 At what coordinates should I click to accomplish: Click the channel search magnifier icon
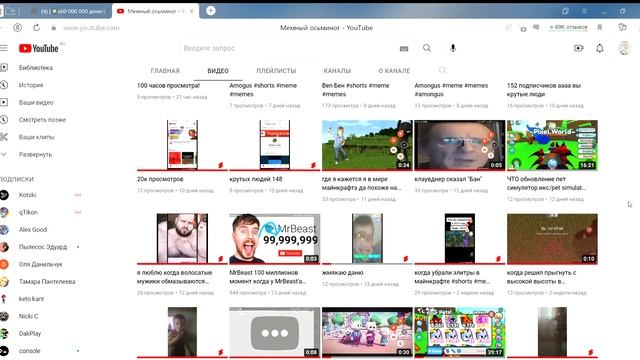(442, 70)
